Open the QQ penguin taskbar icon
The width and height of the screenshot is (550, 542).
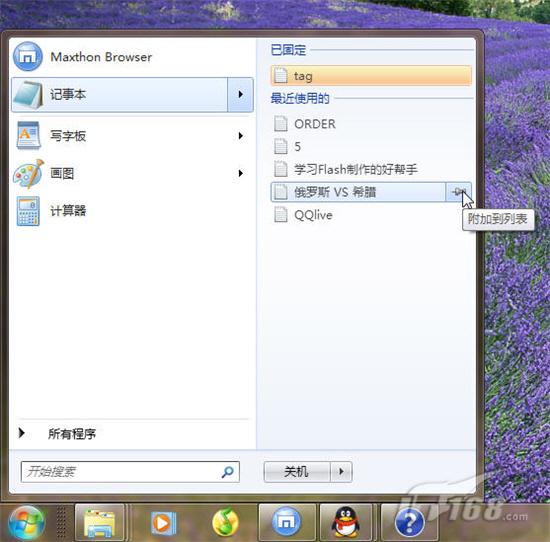(x=346, y=523)
